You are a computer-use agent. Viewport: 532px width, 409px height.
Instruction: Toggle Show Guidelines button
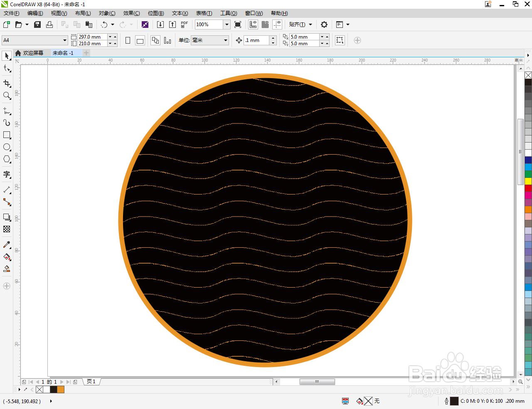pos(277,25)
